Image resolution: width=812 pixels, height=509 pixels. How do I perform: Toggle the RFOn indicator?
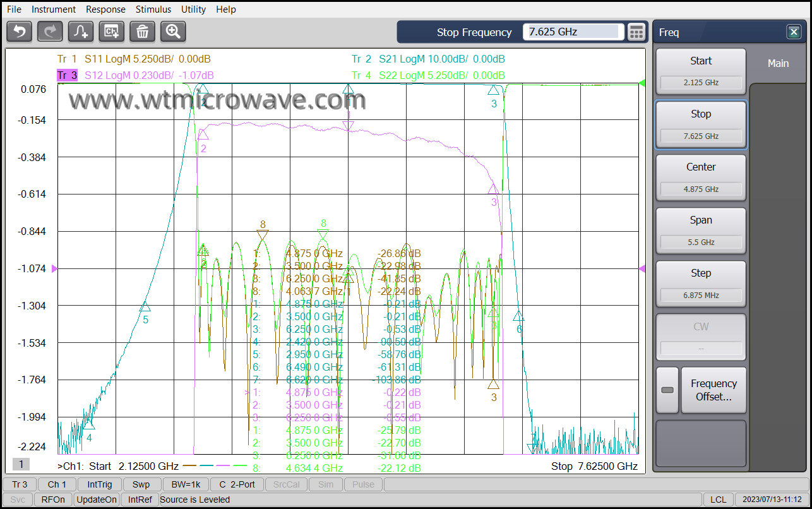pyautogui.click(x=53, y=500)
